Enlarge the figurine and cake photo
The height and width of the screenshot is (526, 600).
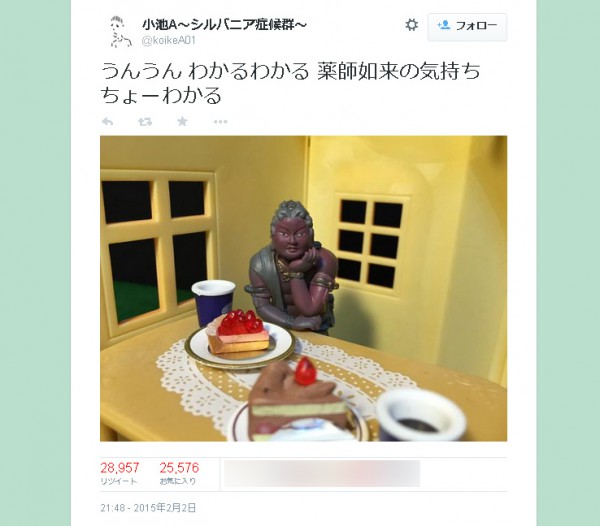click(303, 288)
